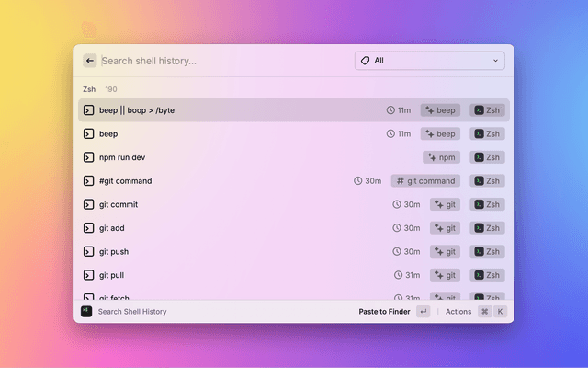This screenshot has width=588, height=368.
Task: Click the Zsh badge on the 'npm run dev' row
Action: pos(487,157)
